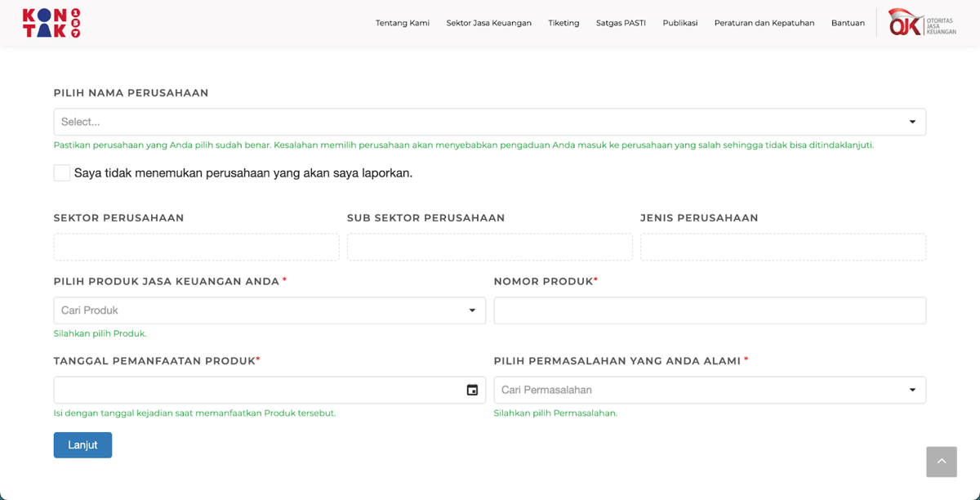The width and height of the screenshot is (980, 500).
Task: Click the scroll-to-top arrow button
Action: click(x=941, y=462)
